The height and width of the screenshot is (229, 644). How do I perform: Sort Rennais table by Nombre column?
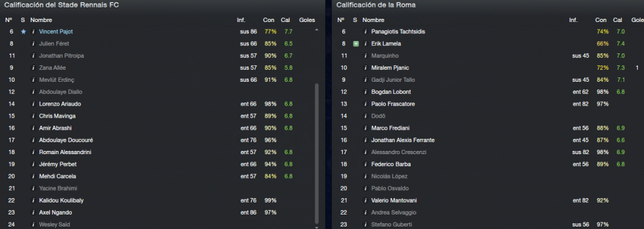click(x=41, y=20)
